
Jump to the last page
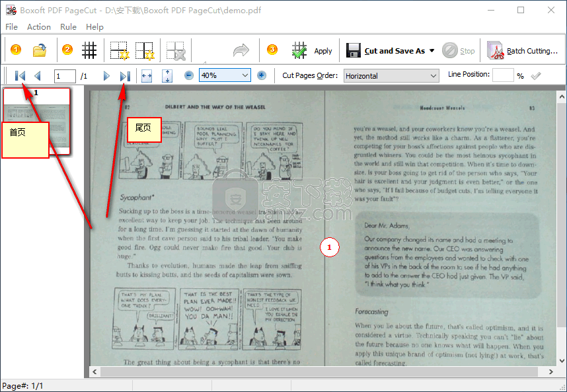click(x=125, y=76)
